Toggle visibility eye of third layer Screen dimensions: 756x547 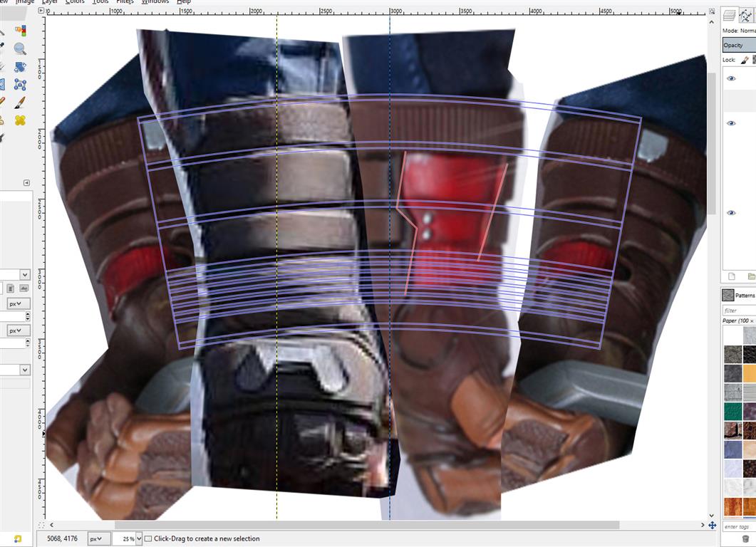(x=731, y=213)
